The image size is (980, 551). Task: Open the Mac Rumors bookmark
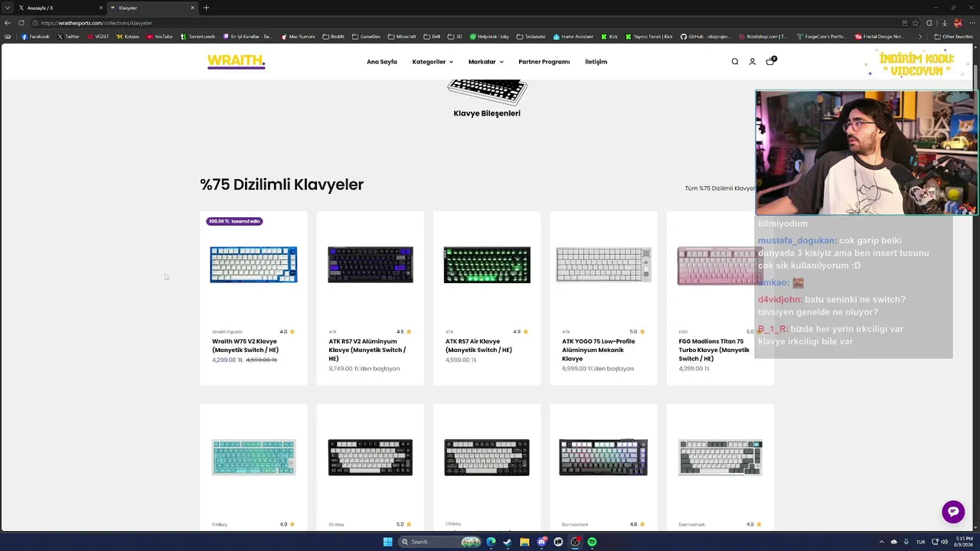tap(299, 37)
